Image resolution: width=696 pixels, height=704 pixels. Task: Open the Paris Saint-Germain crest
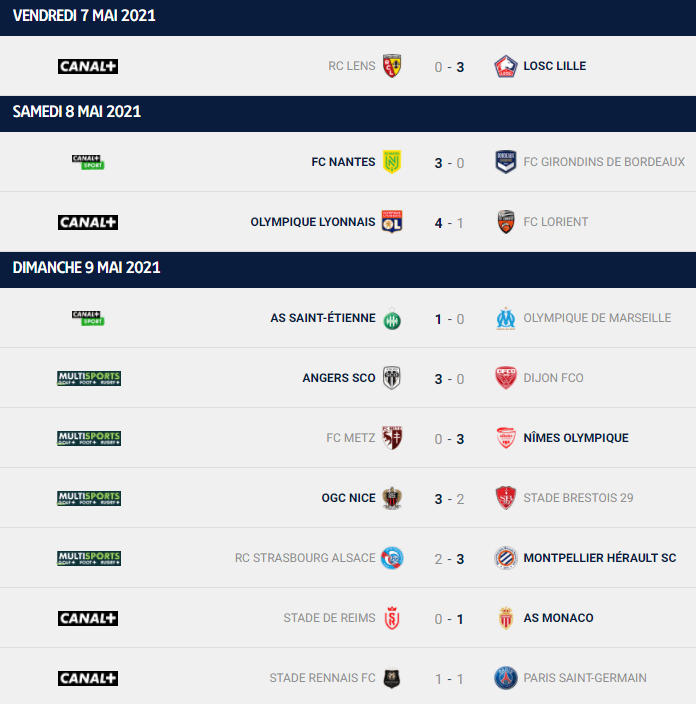point(506,678)
